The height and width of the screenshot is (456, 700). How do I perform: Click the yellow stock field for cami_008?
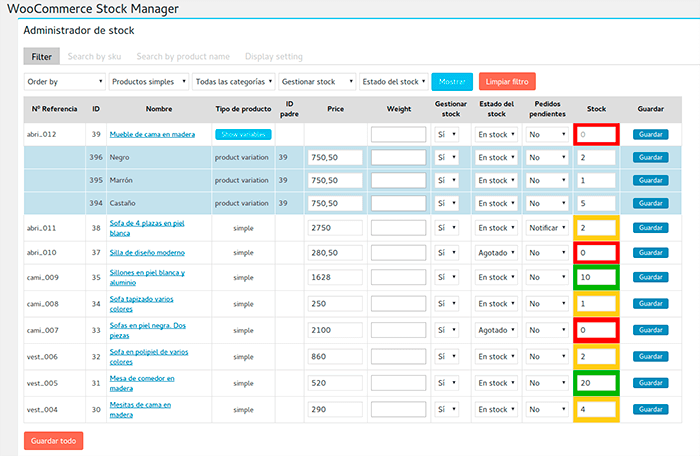coord(596,304)
